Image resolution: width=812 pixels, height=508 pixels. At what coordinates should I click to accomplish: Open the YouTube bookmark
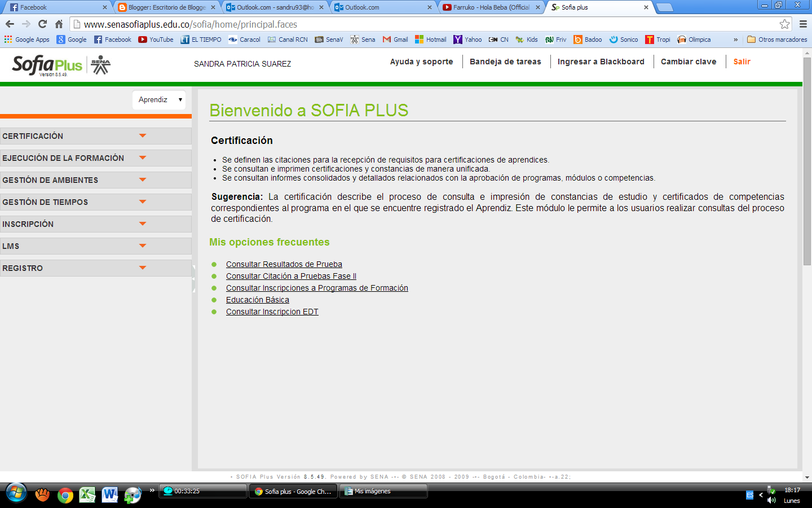point(156,39)
